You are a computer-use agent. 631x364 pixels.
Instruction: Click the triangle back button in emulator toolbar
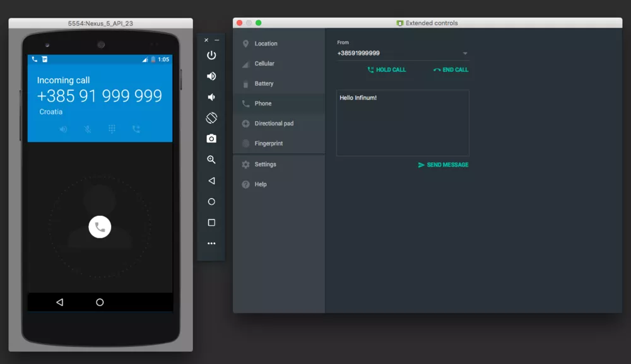click(211, 181)
